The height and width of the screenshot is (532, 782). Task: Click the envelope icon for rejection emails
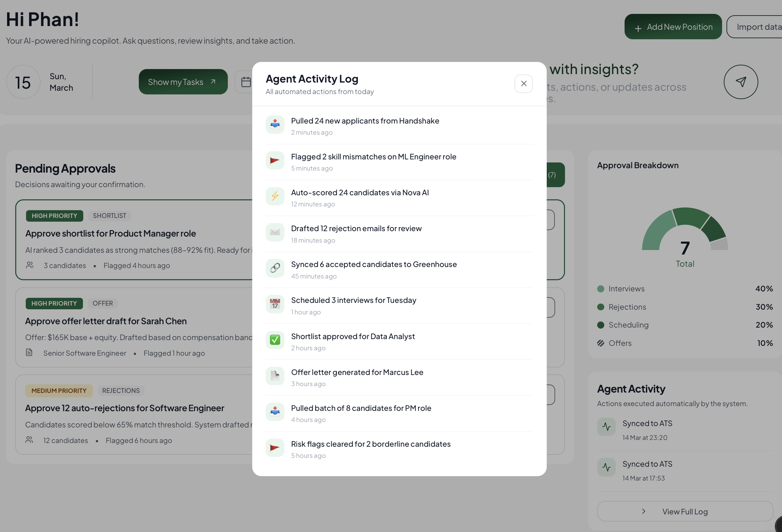[275, 232]
